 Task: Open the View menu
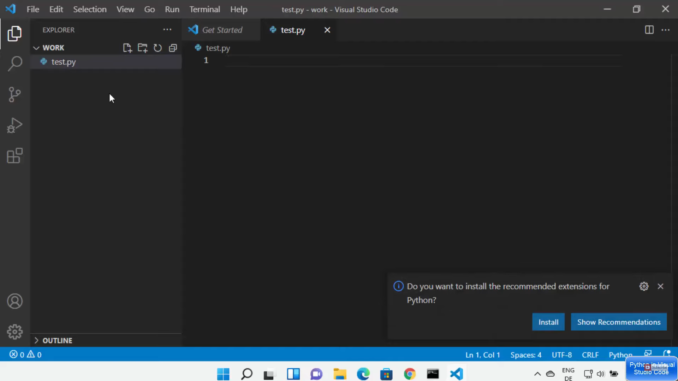click(x=125, y=9)
